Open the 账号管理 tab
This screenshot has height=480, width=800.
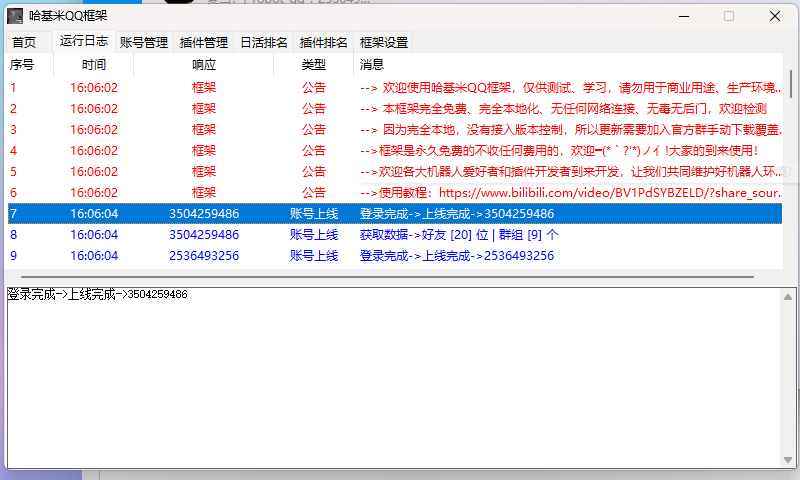[x=143, y=43]
